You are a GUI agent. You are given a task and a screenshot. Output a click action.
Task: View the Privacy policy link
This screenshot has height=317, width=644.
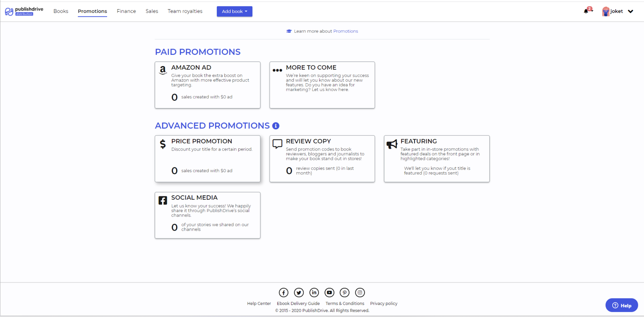click(384, 304)
